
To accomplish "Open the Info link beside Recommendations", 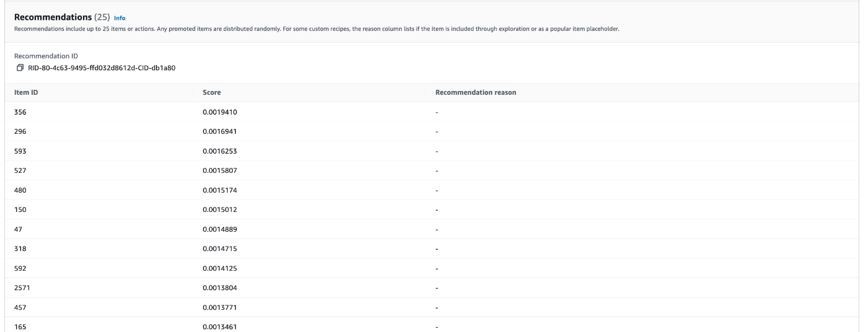I will pyautogui.click(x=120, y=18).
